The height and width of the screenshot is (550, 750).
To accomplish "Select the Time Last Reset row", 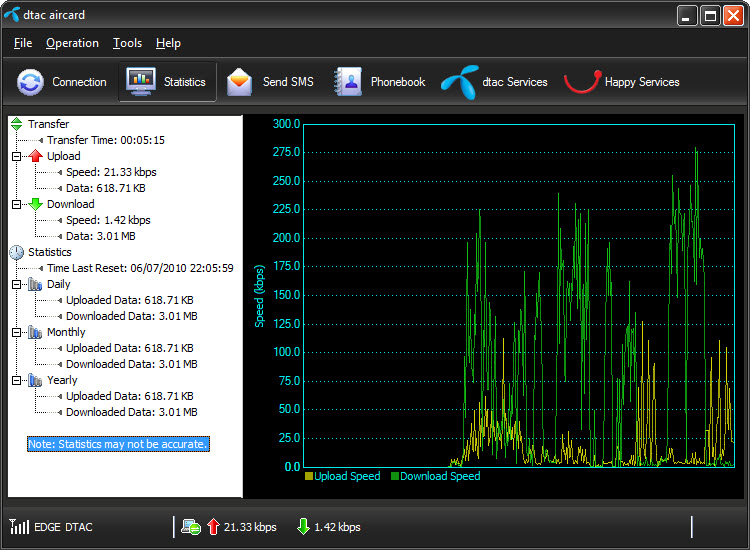I will tap(140, 268).
